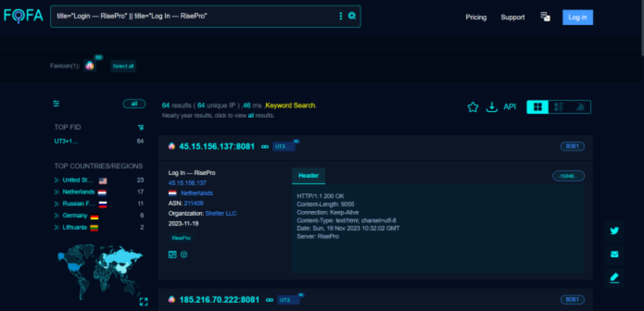Viewport: 644px width, 311px height.
Task: Select the Header tab
Action: [308, 176]
